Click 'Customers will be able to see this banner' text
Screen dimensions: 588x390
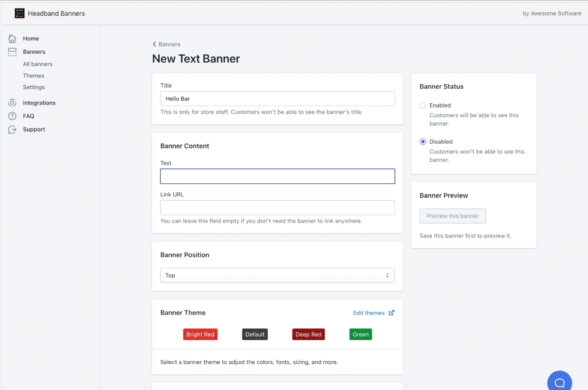[474, 119]
